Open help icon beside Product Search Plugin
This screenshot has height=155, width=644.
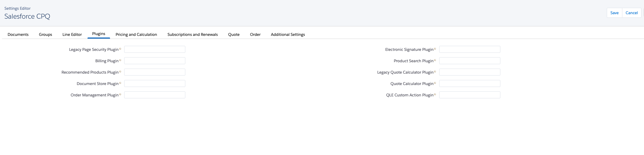click(435, 60)
